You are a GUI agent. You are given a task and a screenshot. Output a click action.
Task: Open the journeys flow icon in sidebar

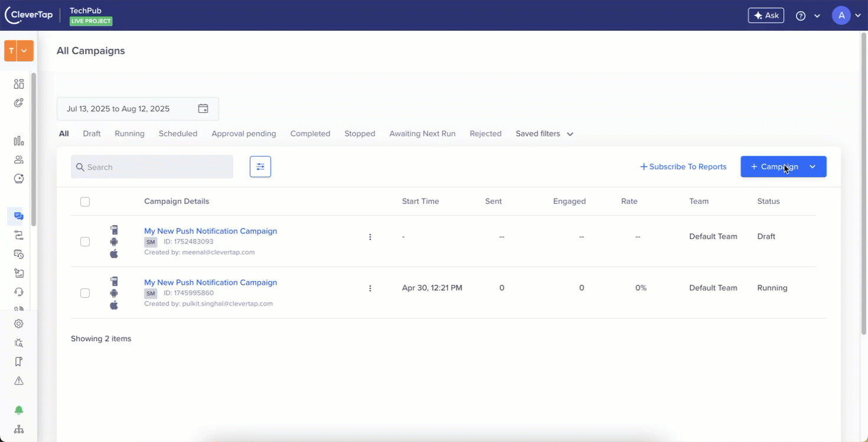click(19, 235)
